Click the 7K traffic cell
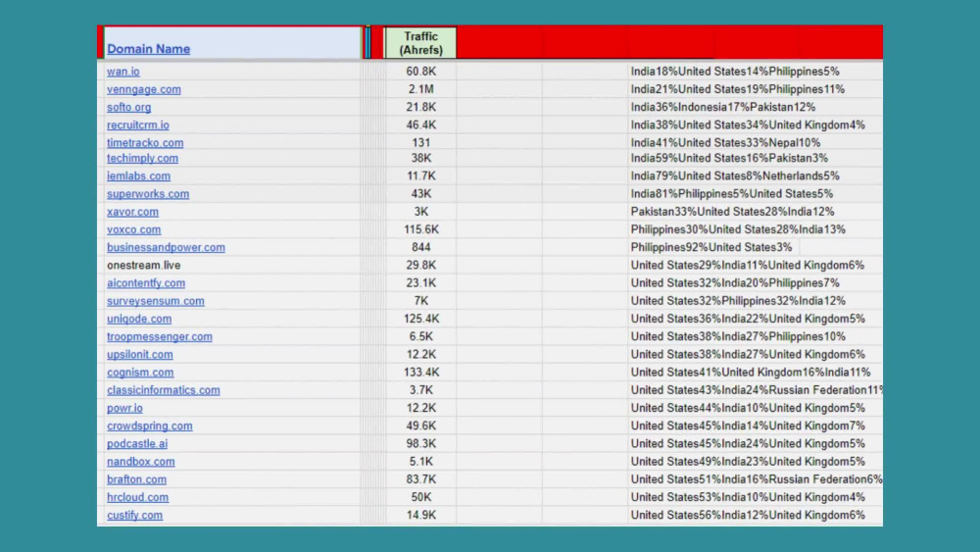 click(420, 301)
